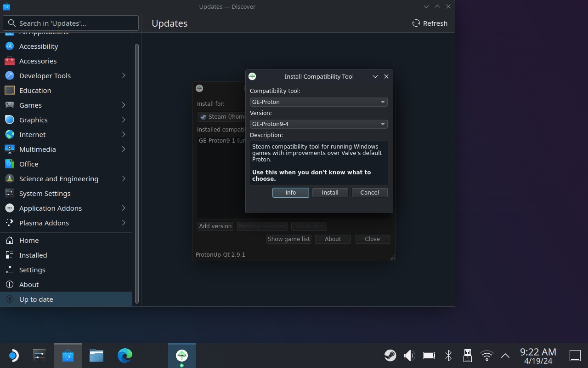Image resolution: width=588 pixels, height=368 pixels.
Task: Select the Up to date sidebar entry
Action: click(x=66, y=299)
